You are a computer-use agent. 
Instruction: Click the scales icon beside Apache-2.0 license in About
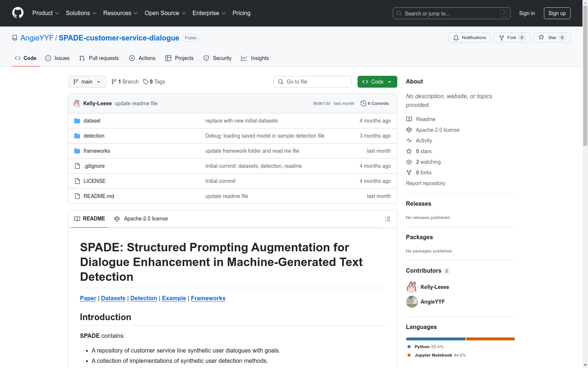[409, 130]
